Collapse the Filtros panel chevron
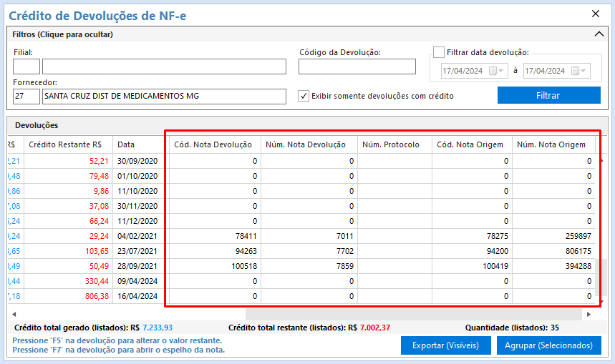 (599, 34)
